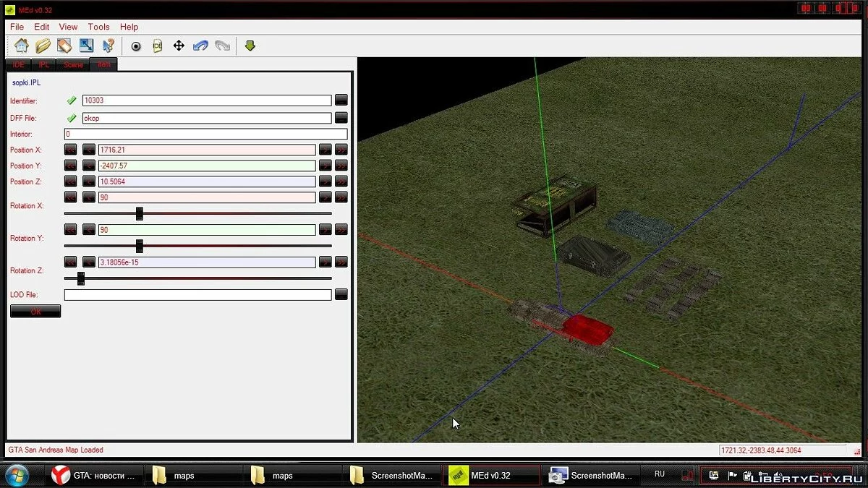Click the green down arrow icon
This screenshot has height=488, width=868.
[x=250, y=46]
